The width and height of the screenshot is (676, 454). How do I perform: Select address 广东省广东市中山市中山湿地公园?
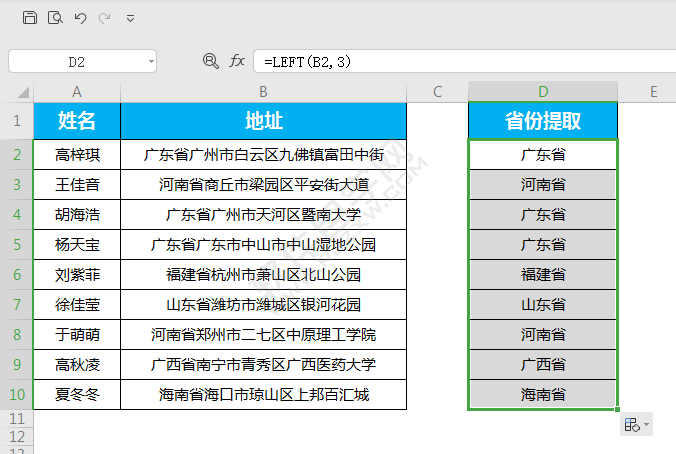click(x=263, y=245)
